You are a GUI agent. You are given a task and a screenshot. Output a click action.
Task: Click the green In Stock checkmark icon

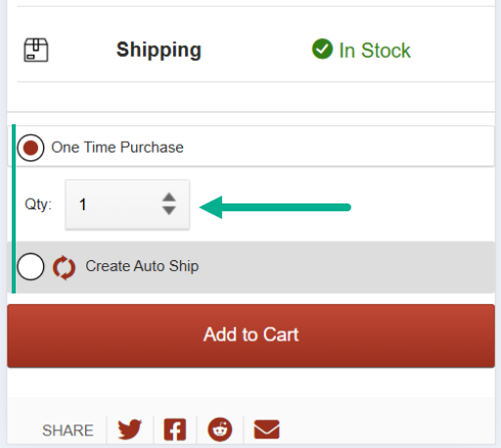pyautogui.click(x=322, y=49)
